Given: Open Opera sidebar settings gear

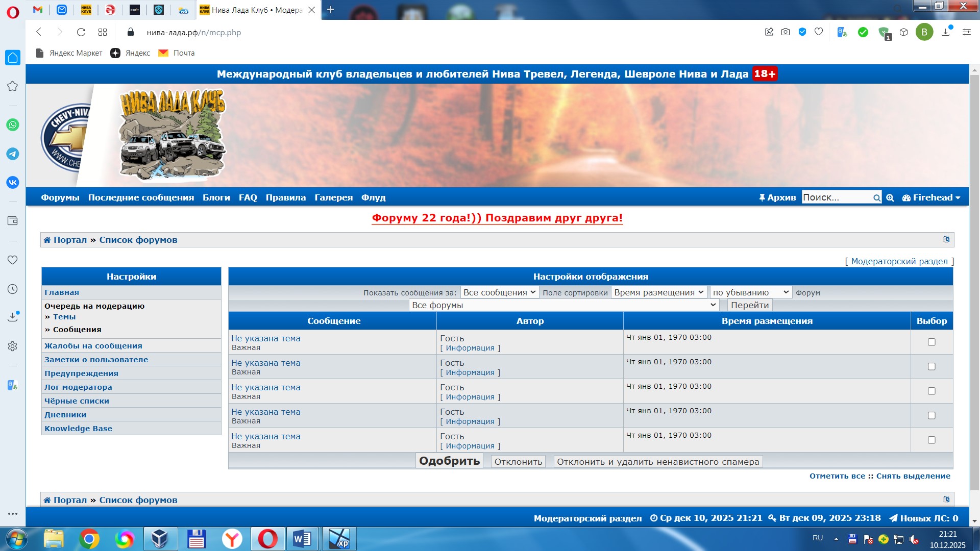Looking at the screenshot, I should 13,346.
